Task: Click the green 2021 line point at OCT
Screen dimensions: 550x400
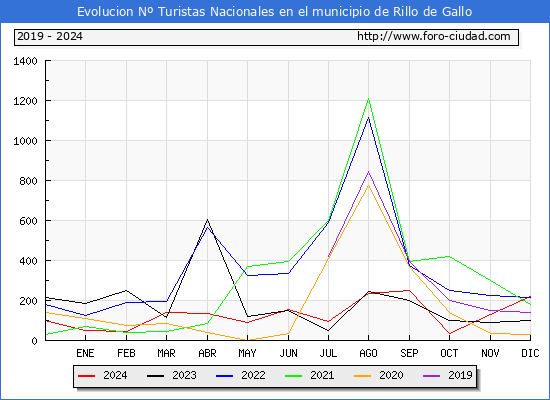Action: [449, 256]
